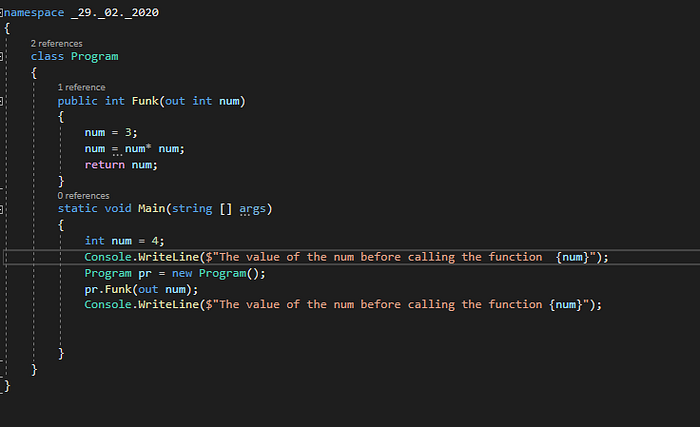Open the '2 references' CodeLens link

[56, 43]
